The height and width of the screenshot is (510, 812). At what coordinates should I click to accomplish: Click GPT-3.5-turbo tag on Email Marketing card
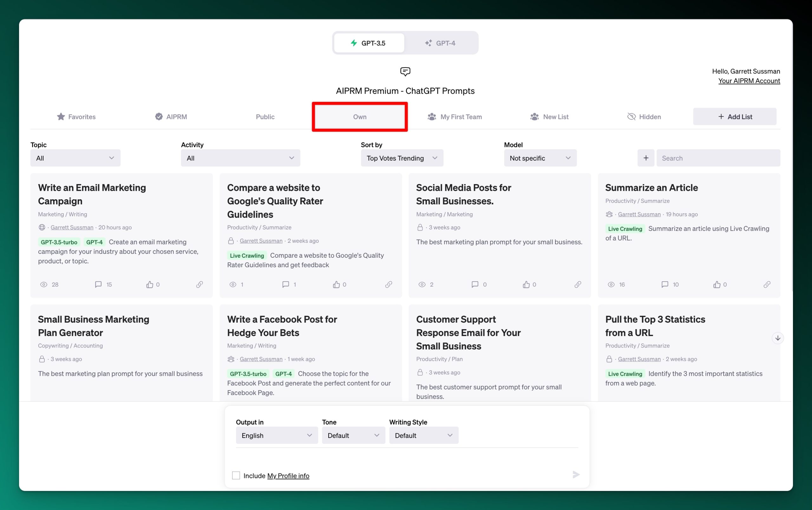[59, 242]
